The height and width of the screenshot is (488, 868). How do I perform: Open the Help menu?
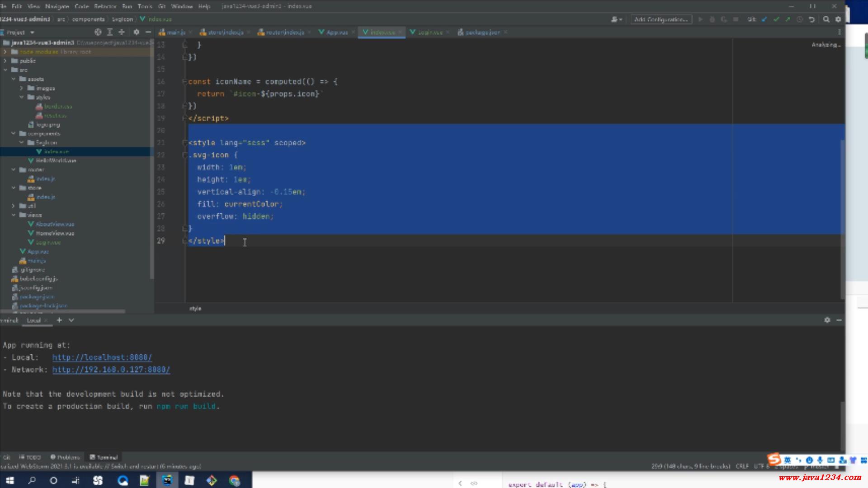coord(204,6)
